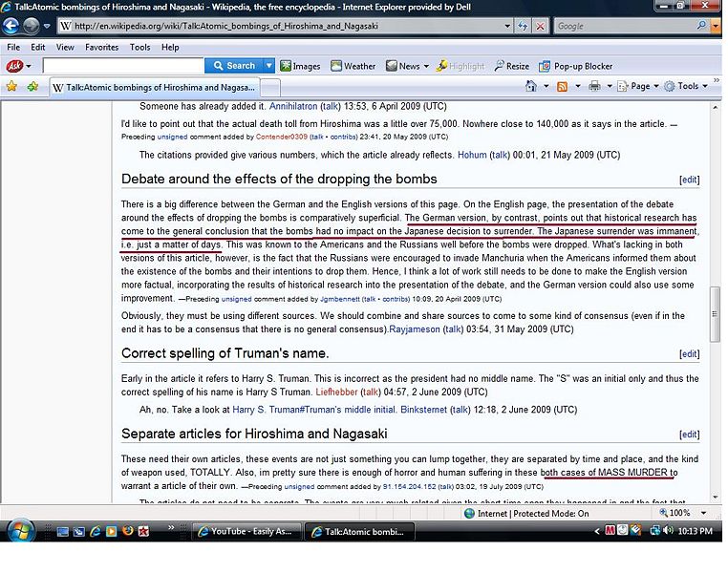The width and height of the screenshot is (728, 573).
Task: Click Images on the Ask toolbar
Action: pyautogui.click(x=300, y=66)
